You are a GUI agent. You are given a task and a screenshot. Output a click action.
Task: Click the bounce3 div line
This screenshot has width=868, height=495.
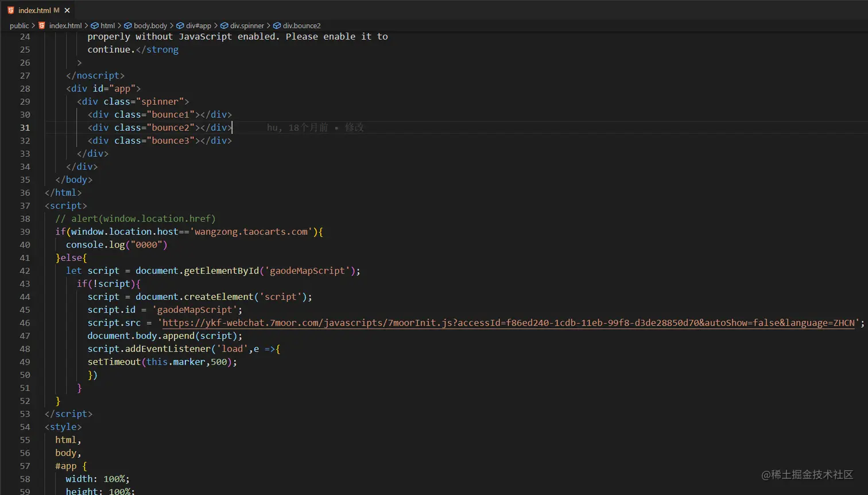tap(160, 141)
